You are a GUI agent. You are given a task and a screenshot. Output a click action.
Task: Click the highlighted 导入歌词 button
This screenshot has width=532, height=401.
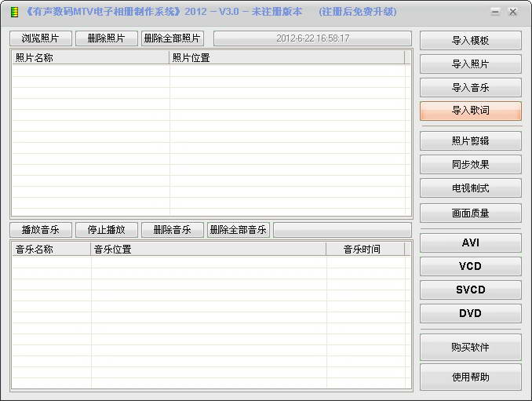(471, 111)
